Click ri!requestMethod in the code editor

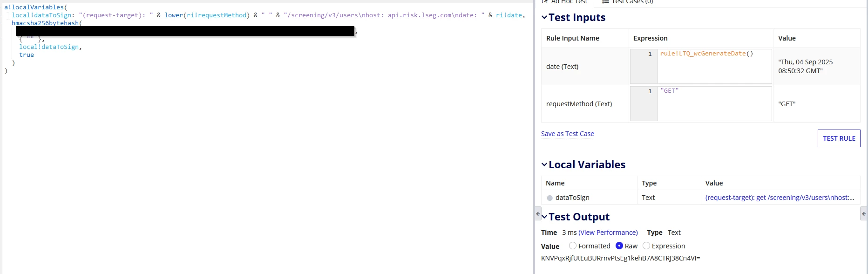[217, 15]
